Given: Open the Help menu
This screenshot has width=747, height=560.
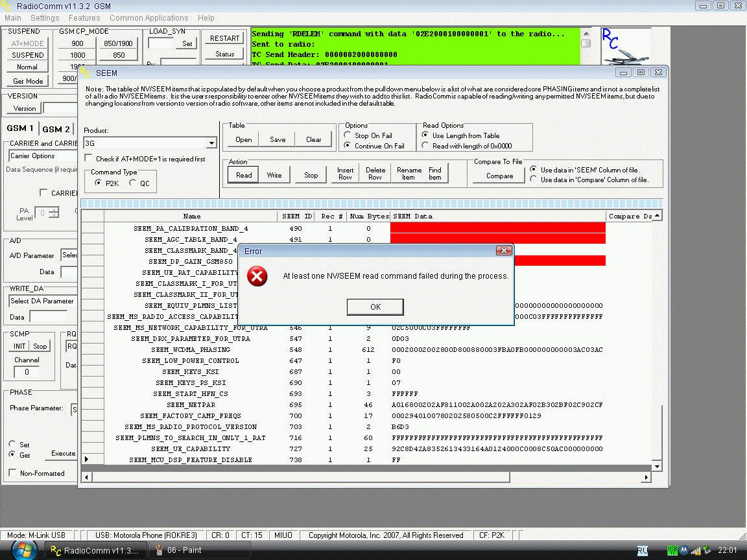Looking at the screenshot, I should point(206,17).
